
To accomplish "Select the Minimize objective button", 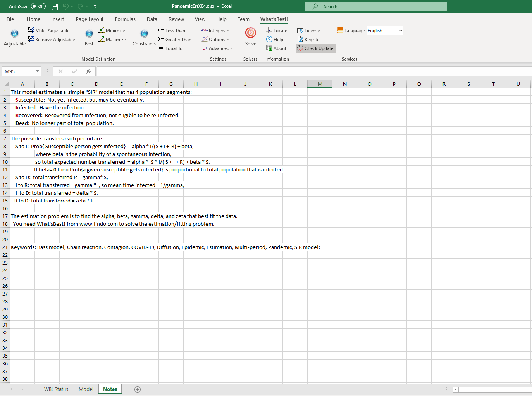I will pos(112,30).
